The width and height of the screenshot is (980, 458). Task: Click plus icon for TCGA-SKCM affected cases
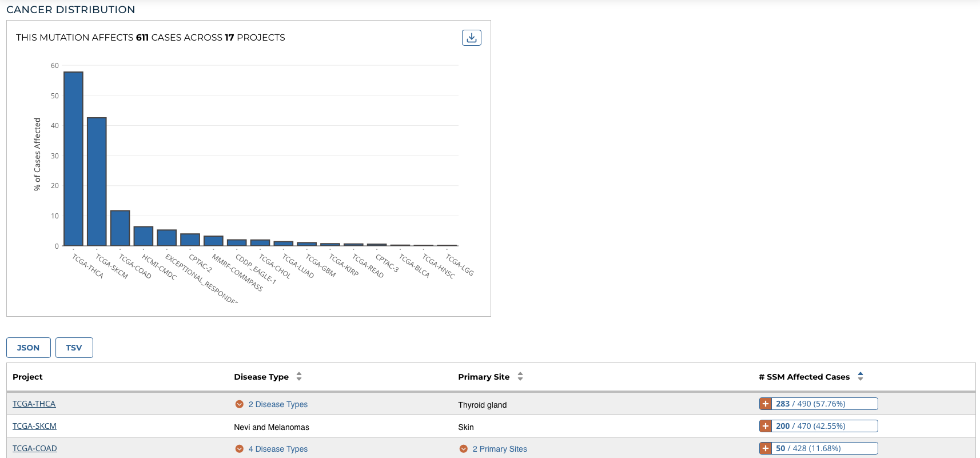766,426
